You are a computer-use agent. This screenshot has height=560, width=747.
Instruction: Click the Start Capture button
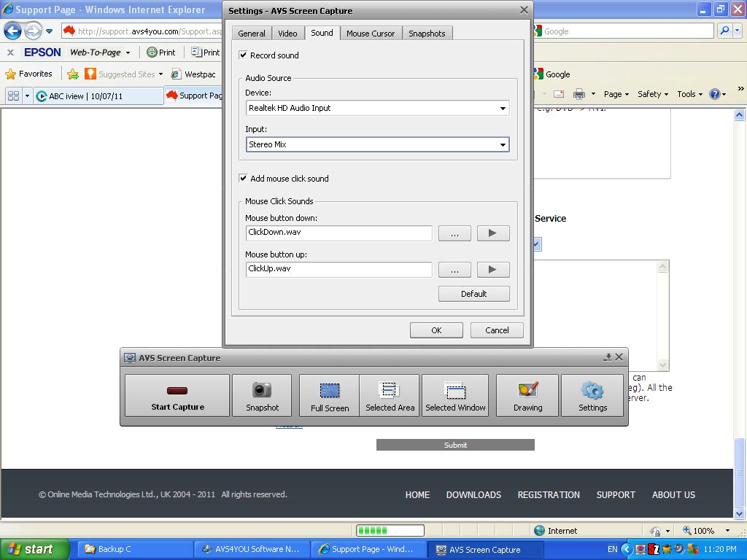tap(177, 396)
